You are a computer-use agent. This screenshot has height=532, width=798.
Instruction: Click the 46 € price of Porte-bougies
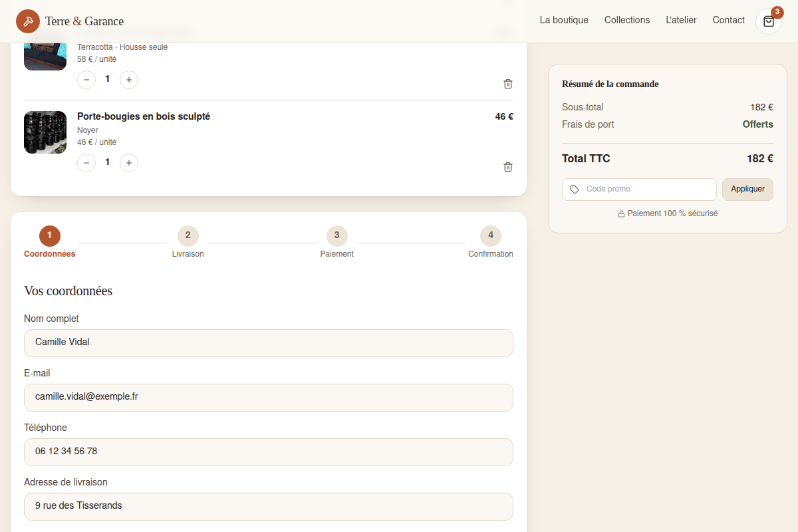pyautogui.click(x=504, y=116)
